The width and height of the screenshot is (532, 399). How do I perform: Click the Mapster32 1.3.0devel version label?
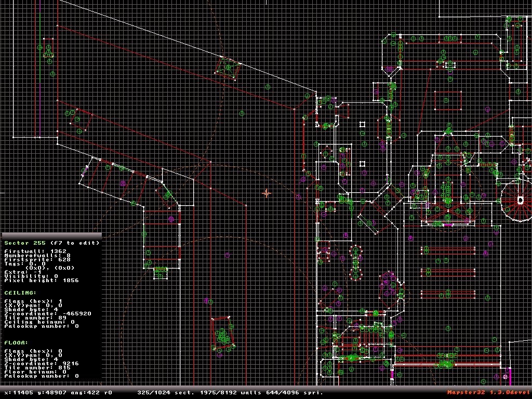pyautogui.click(x=488, y=393)
